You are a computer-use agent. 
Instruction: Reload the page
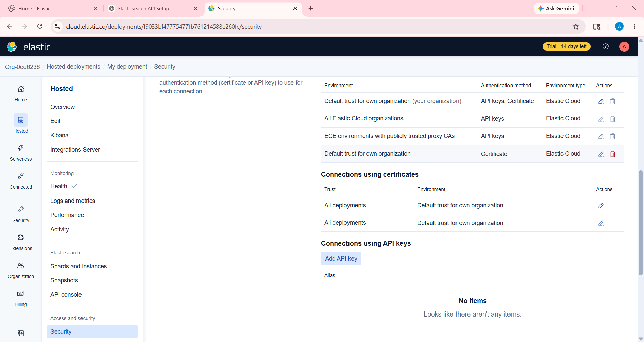click(x=40, y=26)
